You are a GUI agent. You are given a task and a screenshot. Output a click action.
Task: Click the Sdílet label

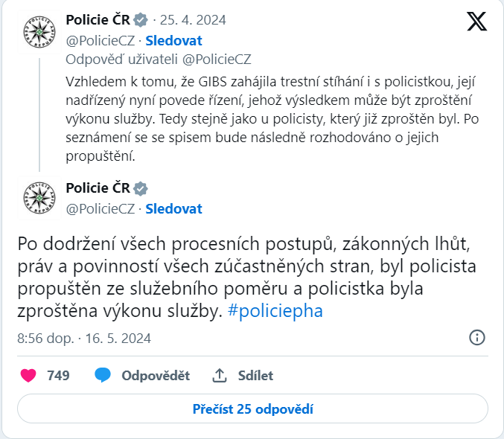tap(255, 376)
